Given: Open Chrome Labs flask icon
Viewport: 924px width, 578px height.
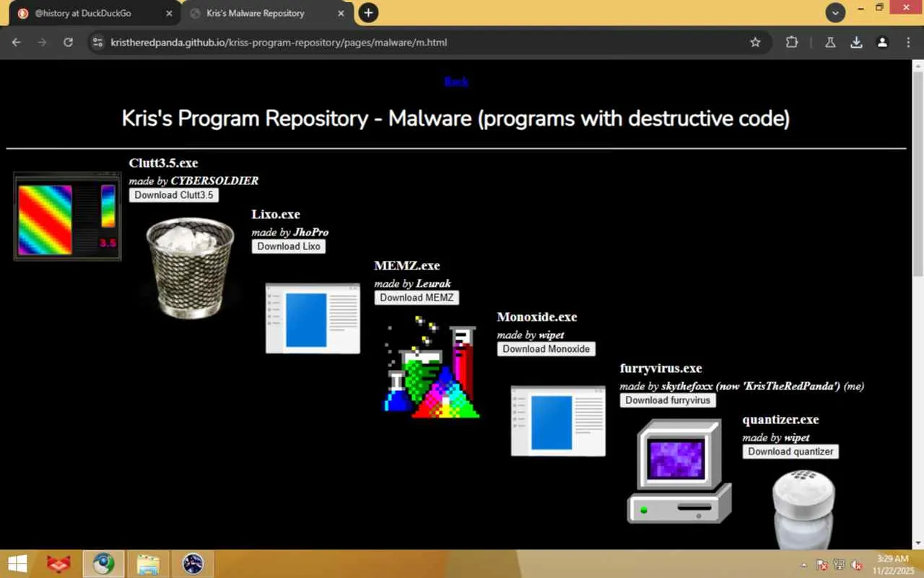Looking at the screenshot, I should pos(830,43).
